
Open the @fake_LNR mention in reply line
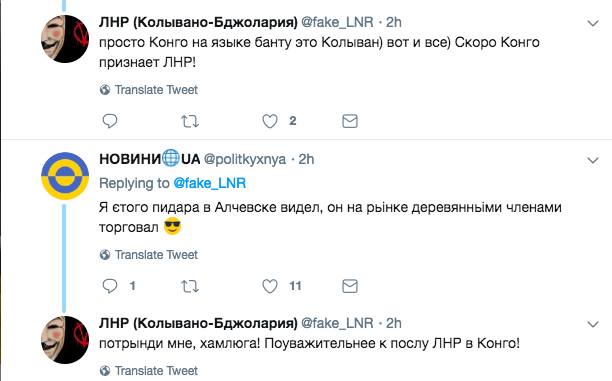[210, 183]
